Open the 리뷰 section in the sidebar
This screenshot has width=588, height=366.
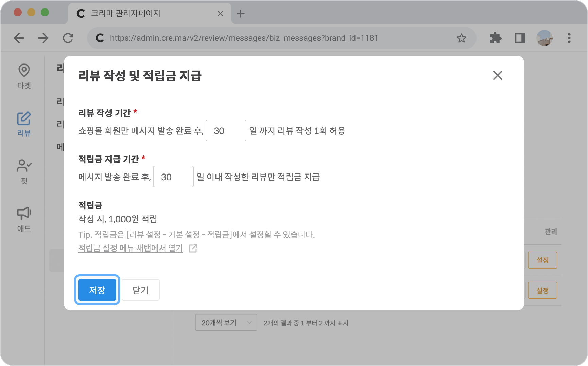tap(23, 124)
